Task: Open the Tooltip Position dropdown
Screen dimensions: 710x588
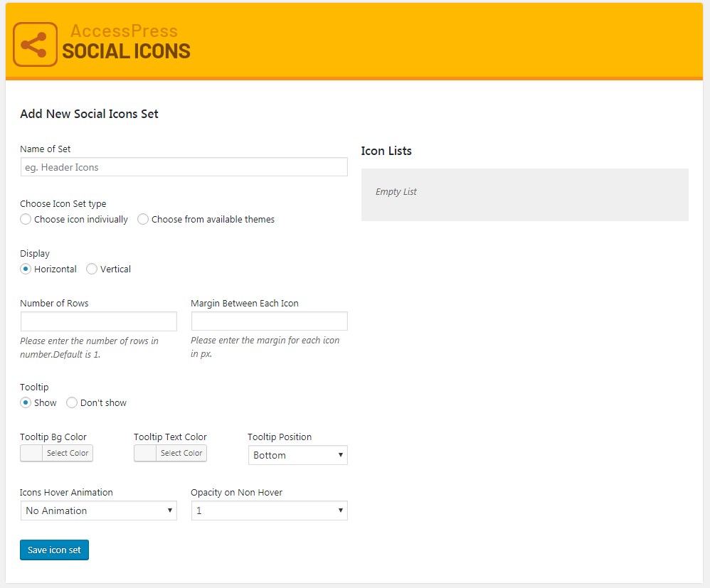Action: 297,455
